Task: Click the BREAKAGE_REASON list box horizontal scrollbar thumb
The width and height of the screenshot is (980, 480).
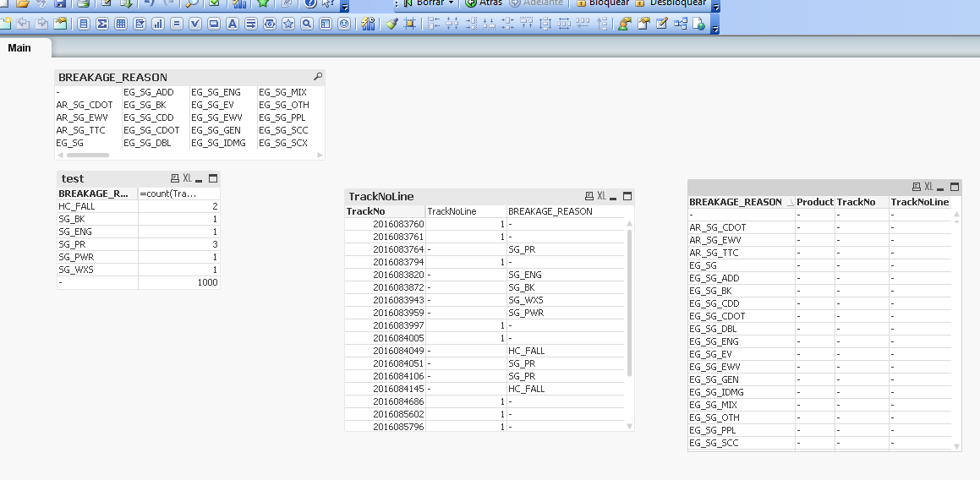Action: [x=86, y=155]
